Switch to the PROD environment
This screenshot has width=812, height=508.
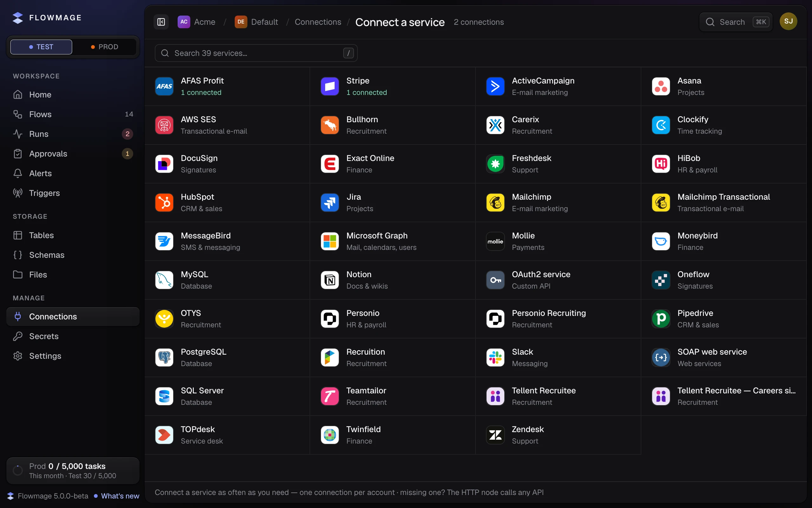pos(105,47)
